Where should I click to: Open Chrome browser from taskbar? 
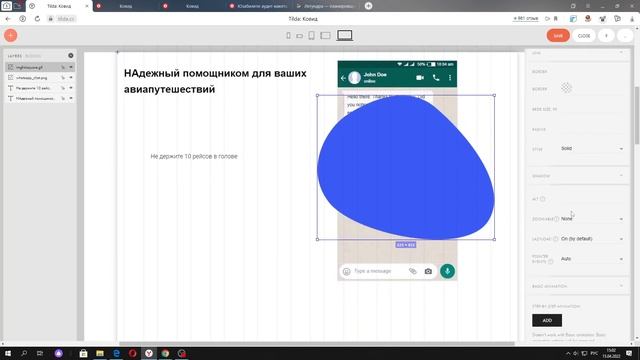(165, 353)
